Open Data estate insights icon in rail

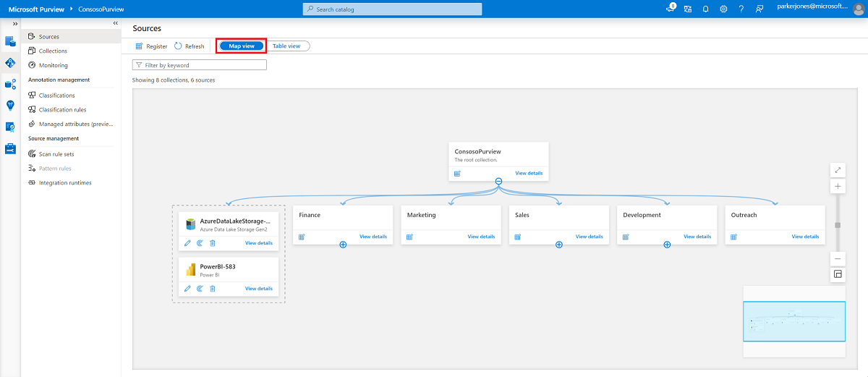tap(10, 84)
